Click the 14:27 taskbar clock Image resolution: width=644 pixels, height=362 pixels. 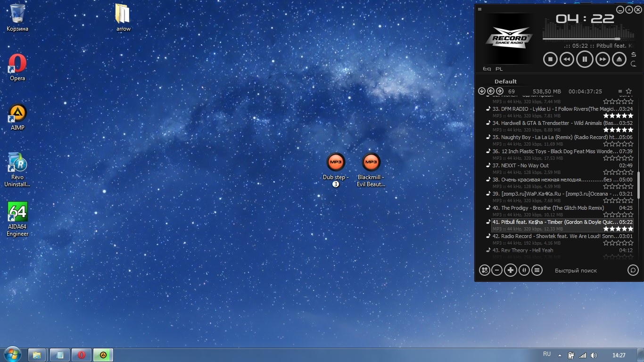pyautogui.click(x=619, y=355)
